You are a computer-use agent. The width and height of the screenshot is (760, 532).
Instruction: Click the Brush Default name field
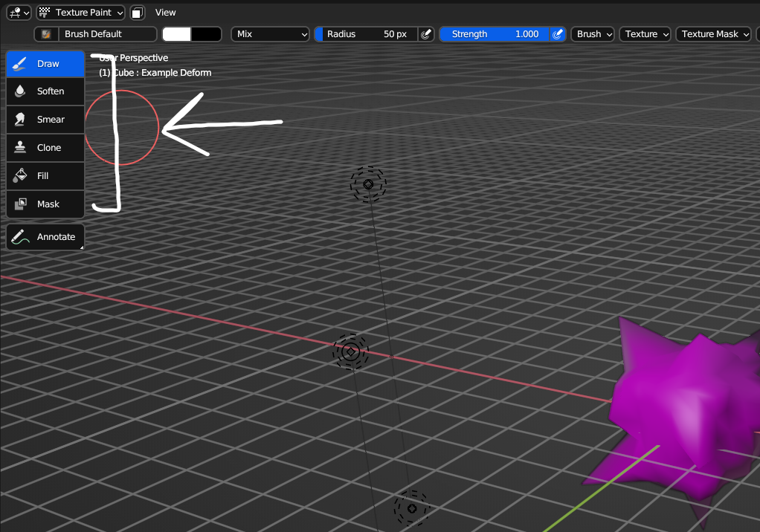tap(108, 34)
